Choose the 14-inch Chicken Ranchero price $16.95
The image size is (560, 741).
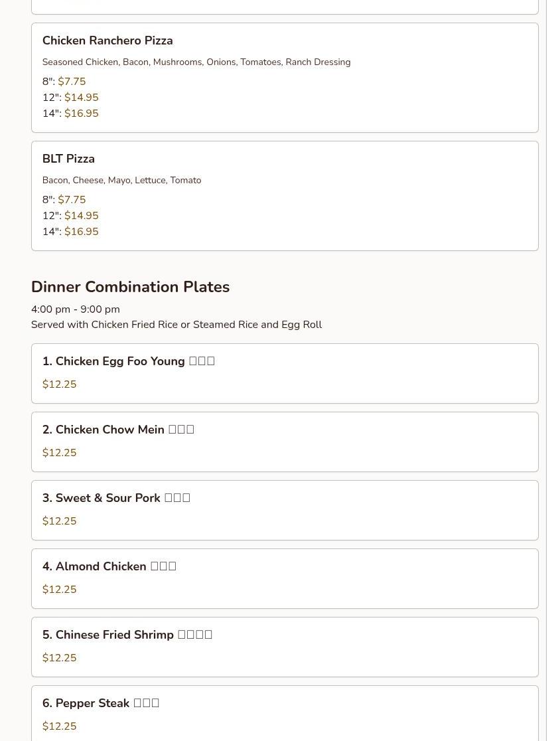[x=81, y=114]
